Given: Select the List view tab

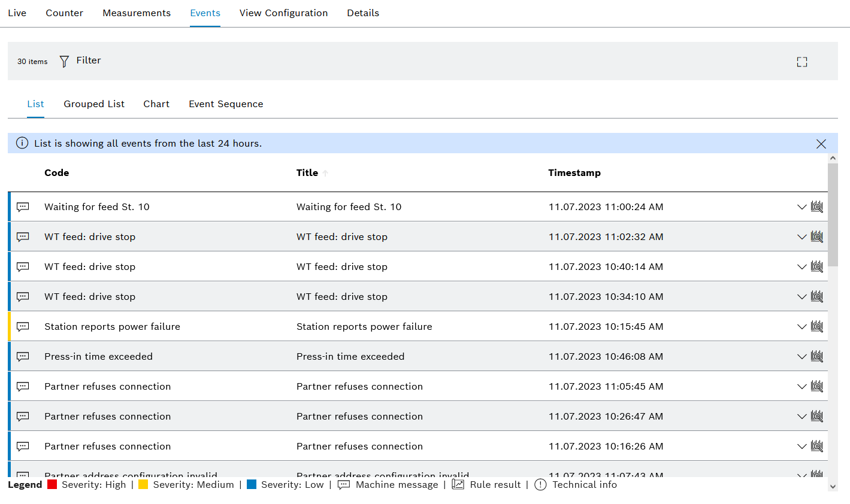Looking at the screenshot, I should tap(36, 104).
